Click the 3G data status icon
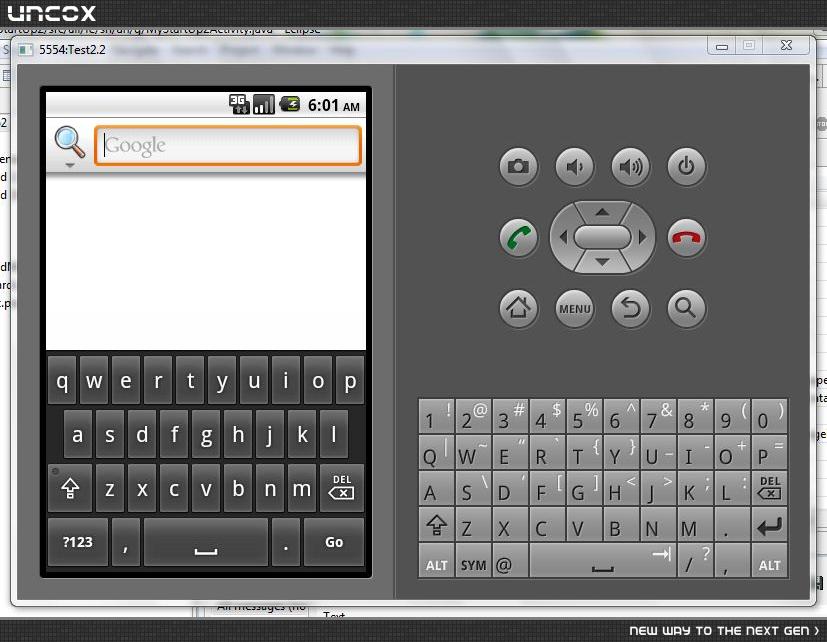This screenshot has height=642, width=827. 239,104
